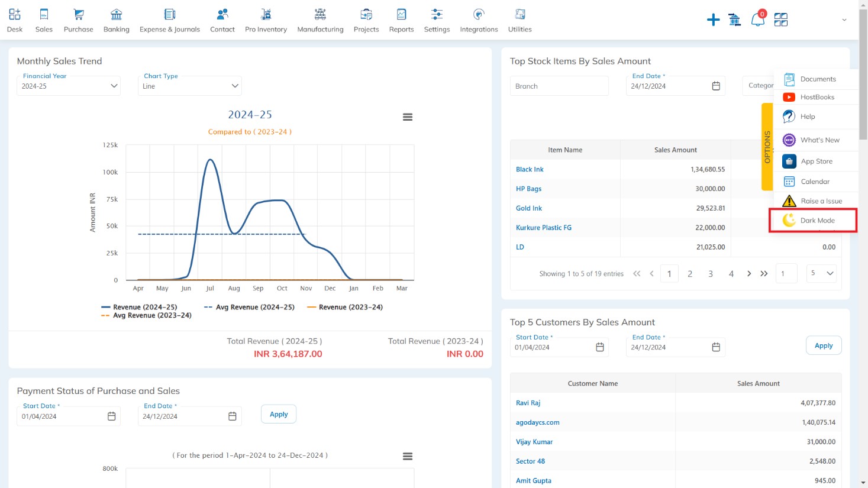Go to next page of stock items
This screenshot has width=868, height=488.
[x=749, y=273]
